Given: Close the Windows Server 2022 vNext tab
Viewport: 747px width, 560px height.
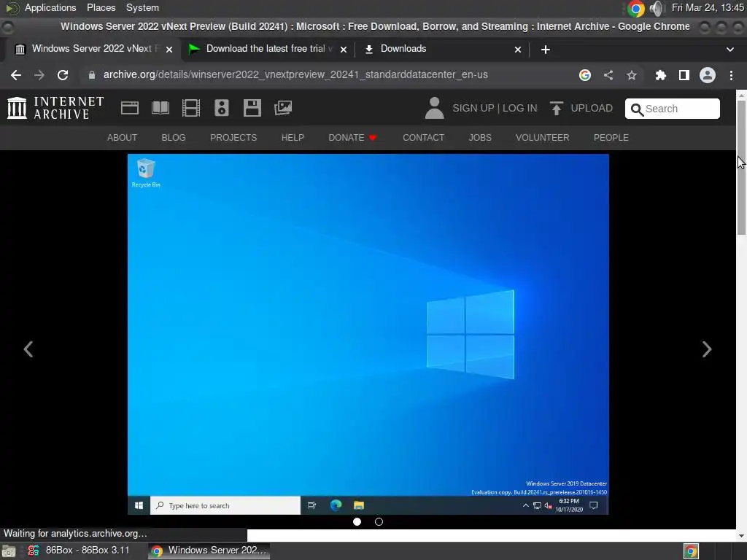Looking at the screenshot, I should [169, 50].
